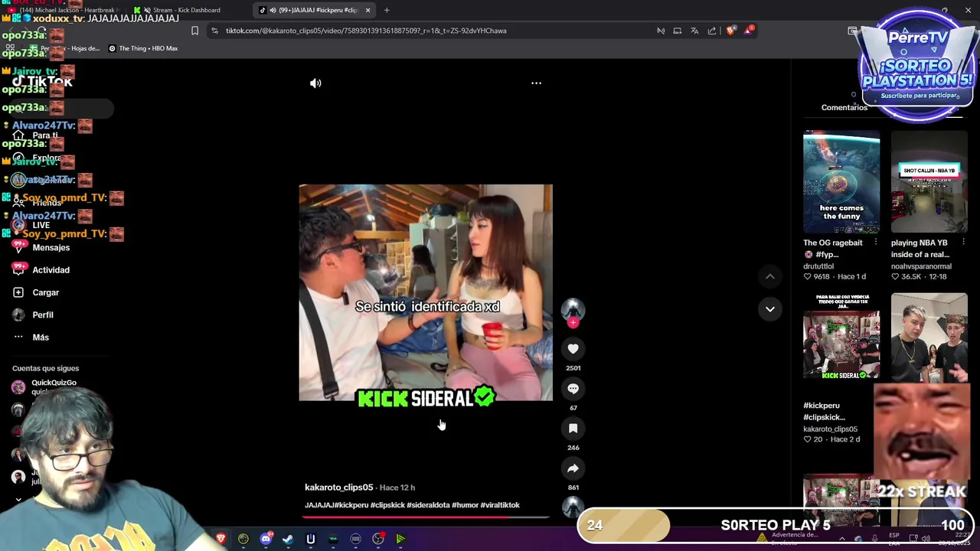Image resolution: width=980 pixels, height=551 pixels.
Task: Open the spinning sound disc icon
Action: click(573, 507)
